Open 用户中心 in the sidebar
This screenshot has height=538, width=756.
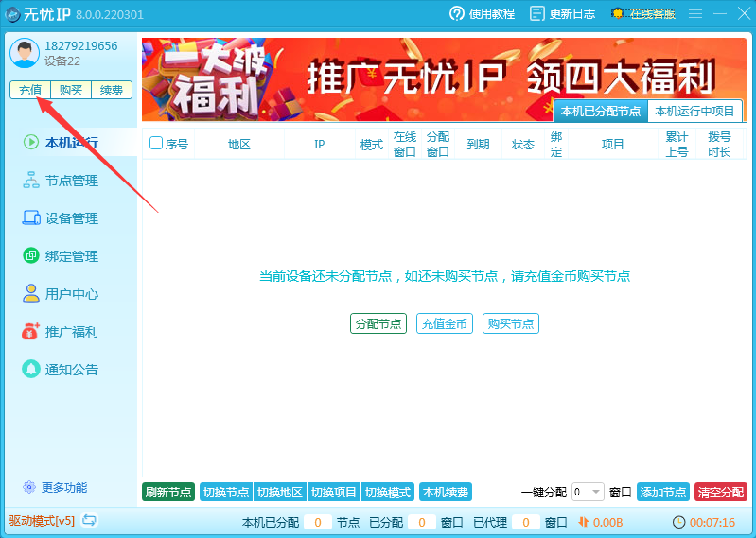point(71,294)
